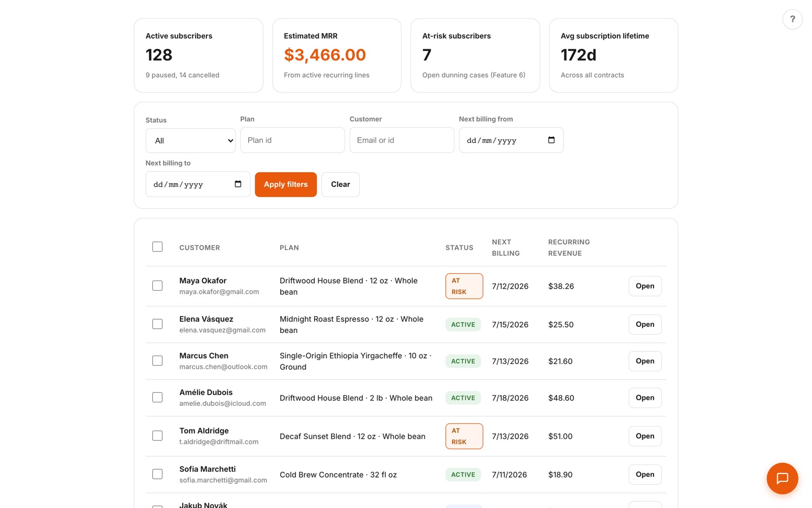The image size is (812, 508).
Task: Click the 9 paused, 14 cancelled text
Action: (182, 75)
